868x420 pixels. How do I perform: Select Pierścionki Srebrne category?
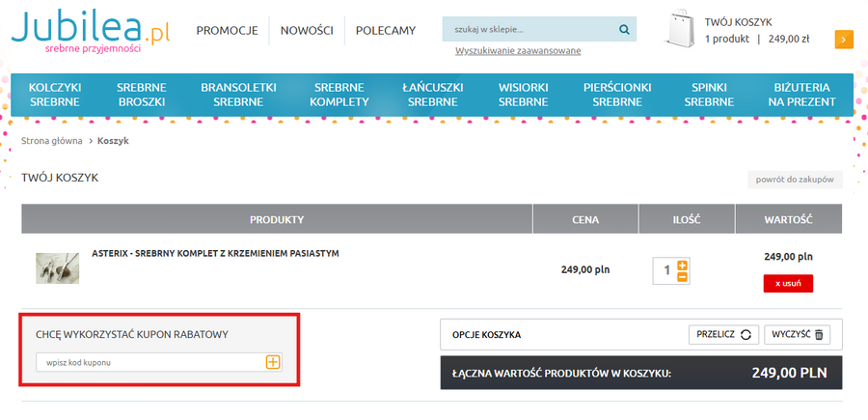(617, 94)
